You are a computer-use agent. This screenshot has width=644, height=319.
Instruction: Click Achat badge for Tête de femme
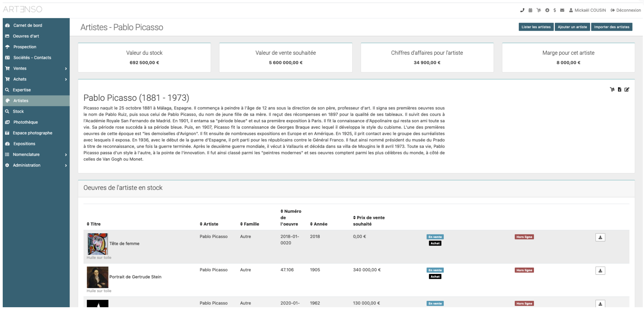tap(435, 243)
